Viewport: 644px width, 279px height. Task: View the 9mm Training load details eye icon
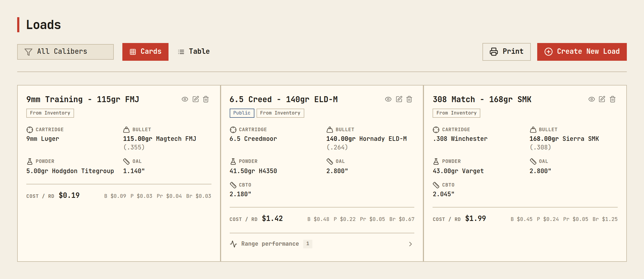(185, 99)
